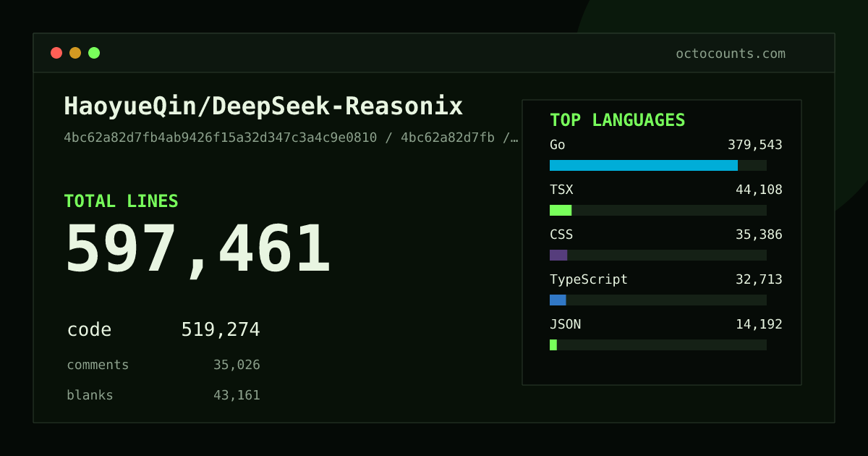Click the green window dot

point(94,53)
